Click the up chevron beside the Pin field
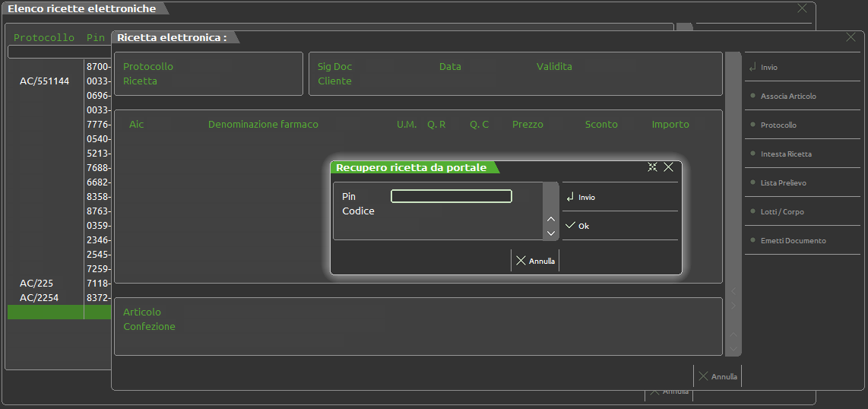The width and height of the screenshot is (868, 409). click(x=551, y=219)
